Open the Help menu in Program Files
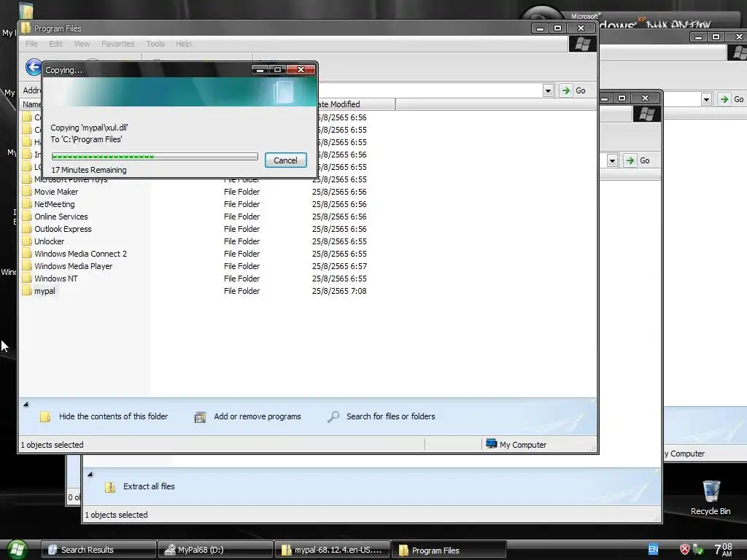 click(183, 44)
